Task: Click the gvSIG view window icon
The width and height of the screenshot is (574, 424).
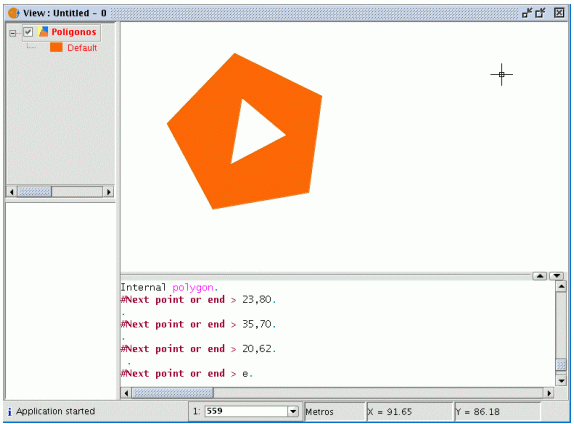Action: [14, 13]
